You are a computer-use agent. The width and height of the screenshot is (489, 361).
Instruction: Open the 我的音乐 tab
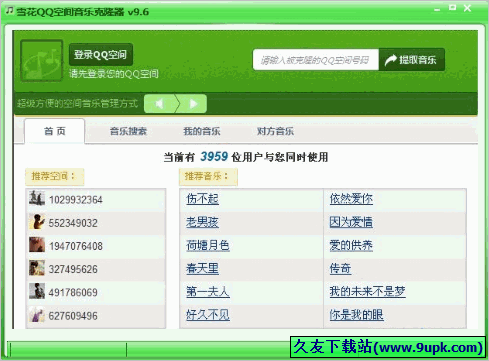pyautogui.click(x=202, y=131)
